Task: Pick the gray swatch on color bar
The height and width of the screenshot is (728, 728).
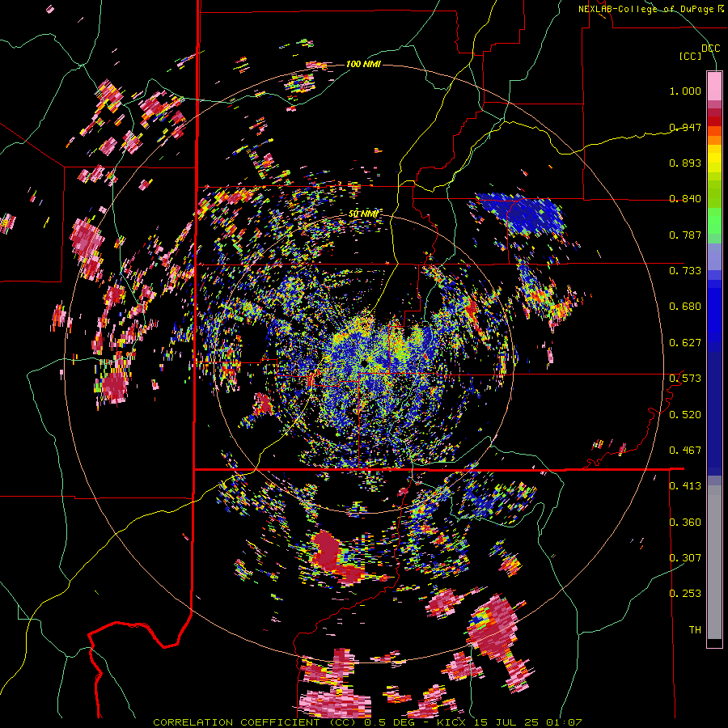Action: pyautogui.click(x=714, y=562)
